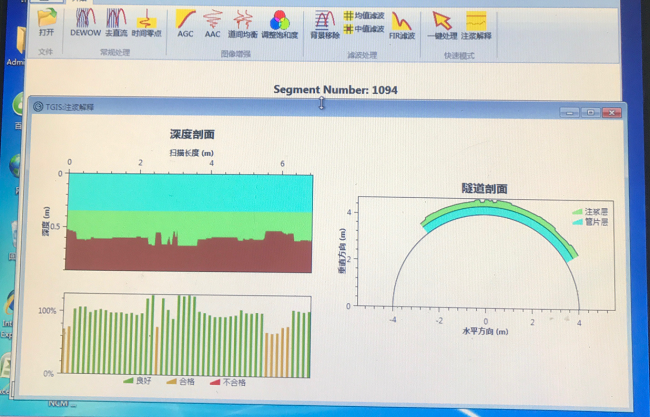Screen dimensions: 650x417
Task: Apply AGC gain enhancement
Action: click(x=186, y=21)
